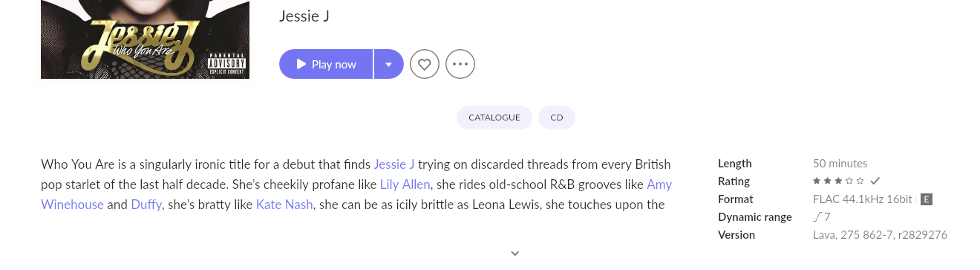
Task: Open the three-dots more options menu
Action: coord(460,64)
